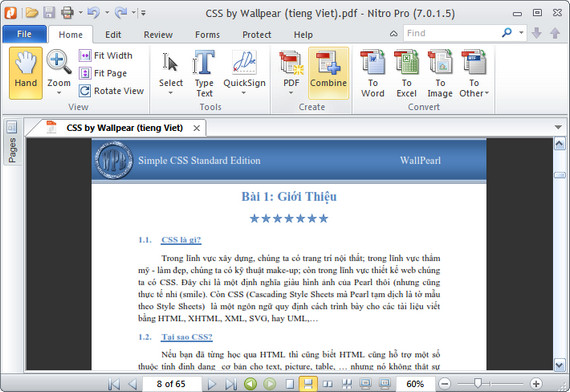Switch to the Protect ribbon tab
This screenshot has width=570, height=392.
click(257, 35)
